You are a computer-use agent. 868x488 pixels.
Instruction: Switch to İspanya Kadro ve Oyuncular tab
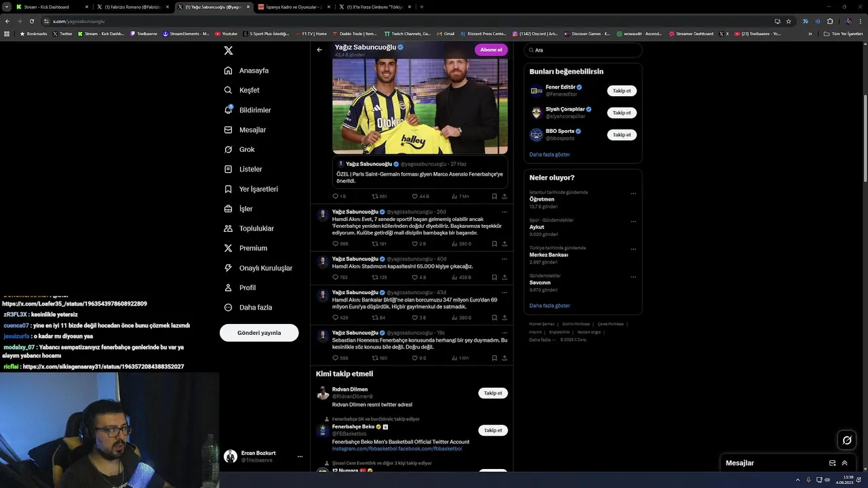click(x=294, y=7)
